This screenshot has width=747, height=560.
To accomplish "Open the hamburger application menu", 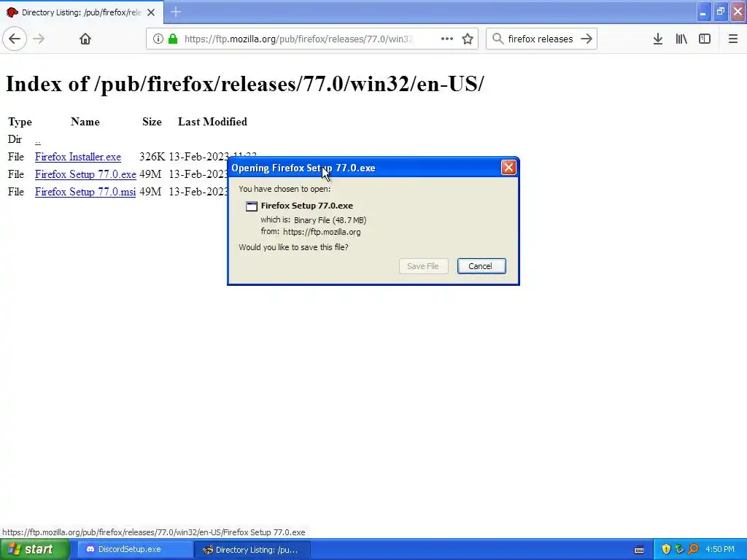I will (x=733, y=39).
